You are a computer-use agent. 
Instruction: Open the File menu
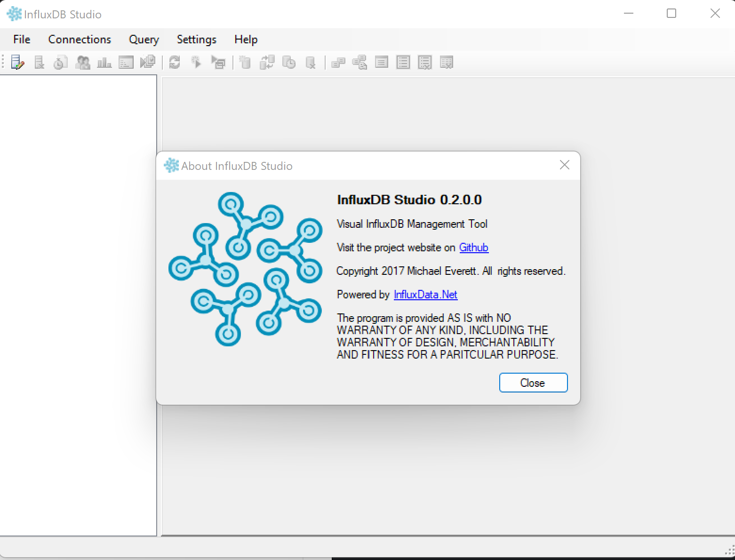(22, 40)
